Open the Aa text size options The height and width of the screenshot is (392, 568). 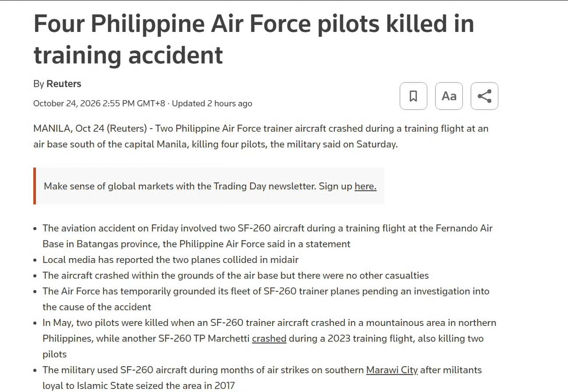(449, 96)
